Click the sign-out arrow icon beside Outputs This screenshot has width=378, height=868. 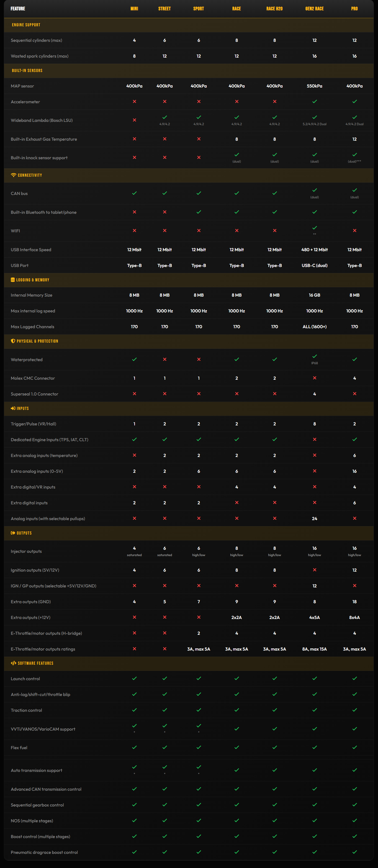(x=13, y=533)
